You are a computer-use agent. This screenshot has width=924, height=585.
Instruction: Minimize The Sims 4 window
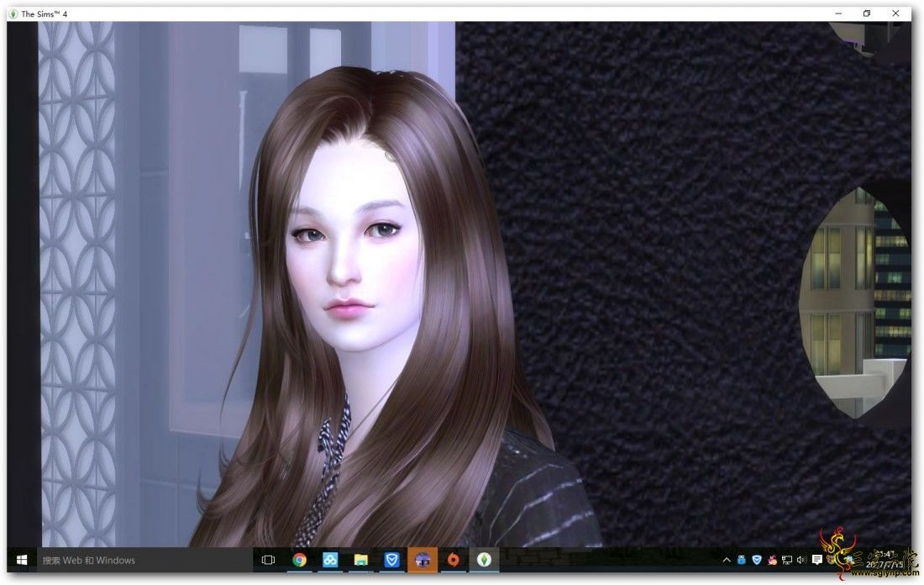coord(838,13)
